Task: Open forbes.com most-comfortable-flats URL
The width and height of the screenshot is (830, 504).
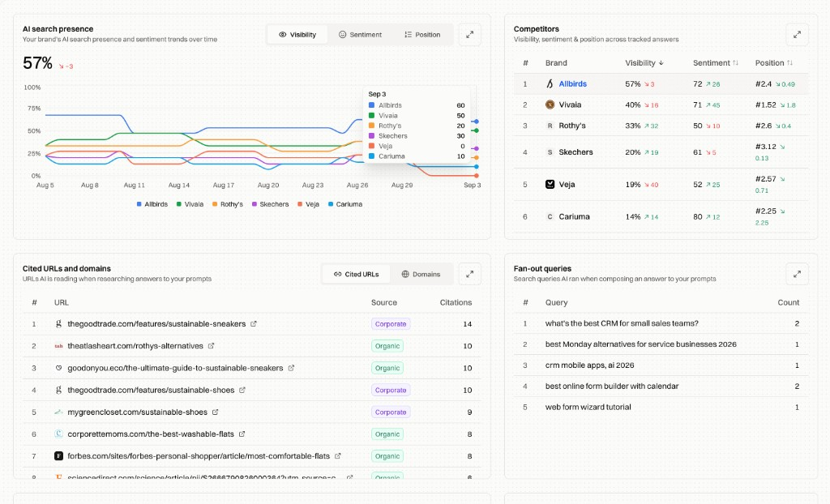Action: pos(199,456)
